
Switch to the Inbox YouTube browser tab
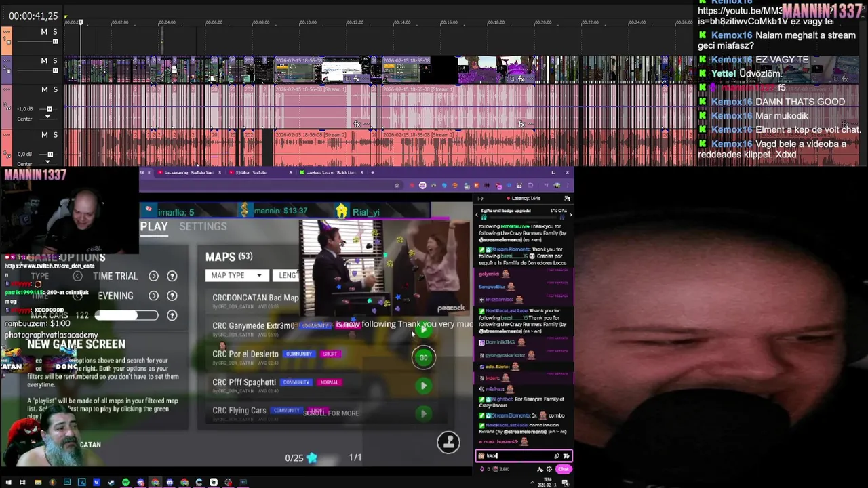click(x=259, y=172)
